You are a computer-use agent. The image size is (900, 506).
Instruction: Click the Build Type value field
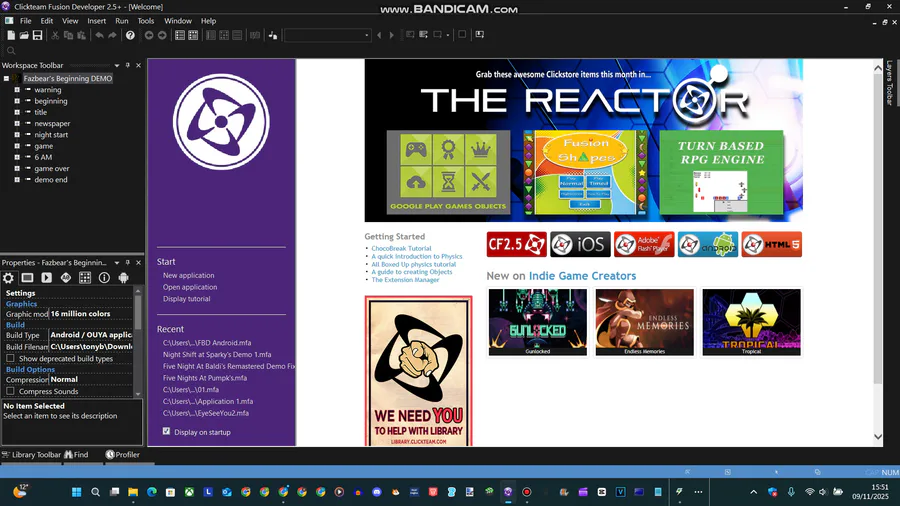click(x=91, y=335)
